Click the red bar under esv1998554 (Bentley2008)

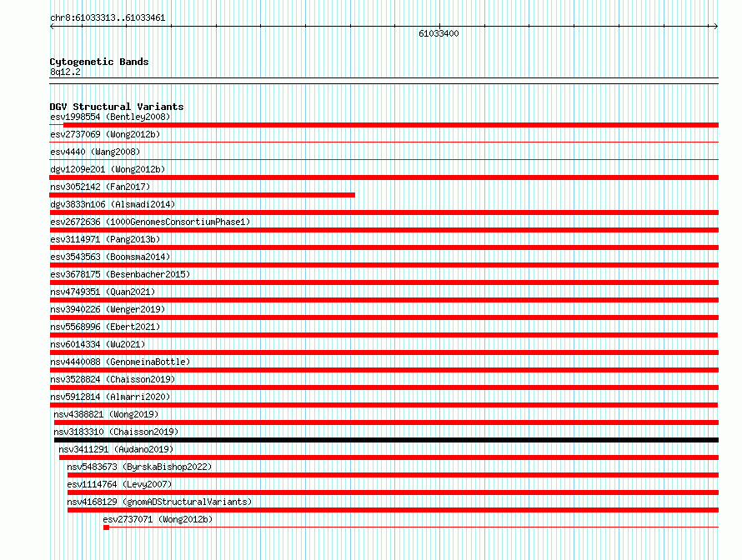pos(391,125)
